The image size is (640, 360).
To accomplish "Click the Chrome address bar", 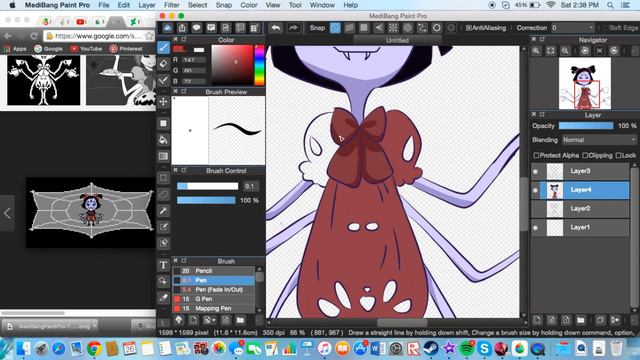I will [99, 36].
